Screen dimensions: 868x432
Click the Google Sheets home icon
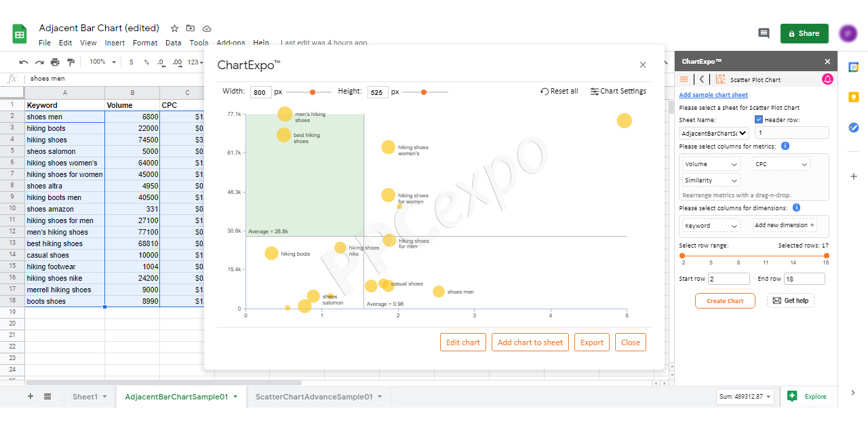pos(19,34)
